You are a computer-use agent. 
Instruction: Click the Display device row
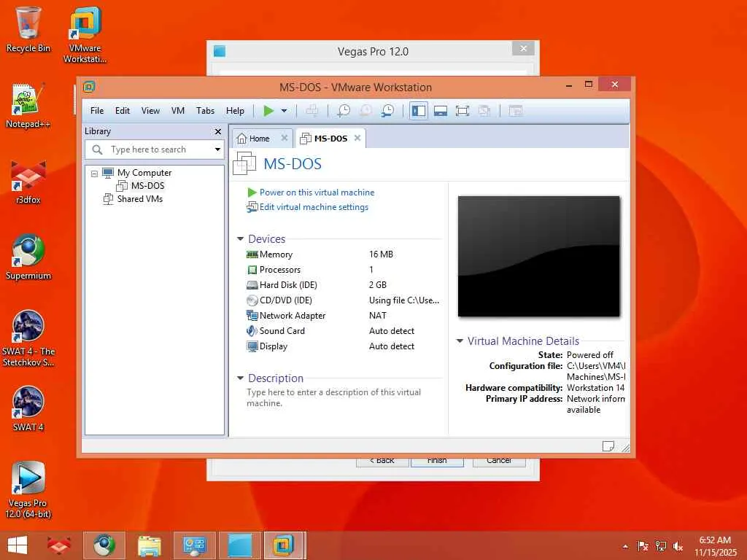point(344,346)
